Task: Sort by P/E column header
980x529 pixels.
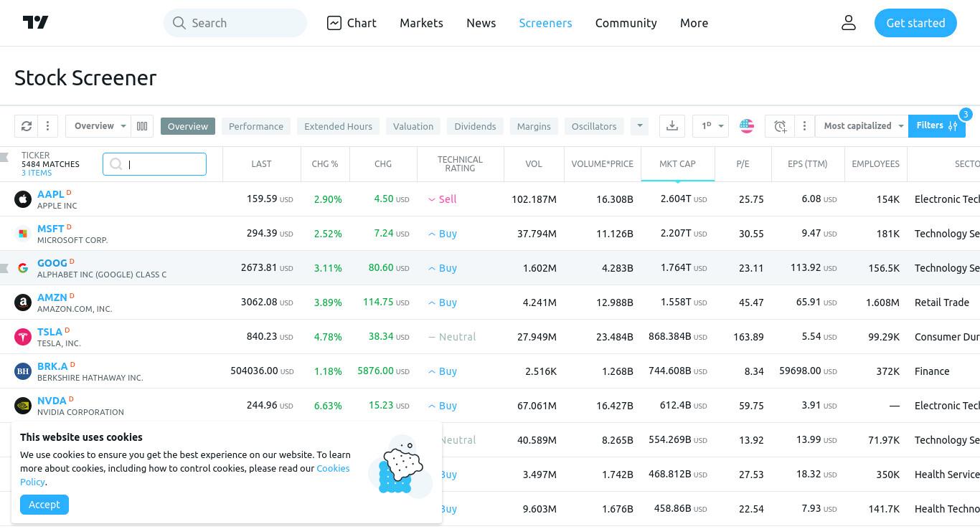Action: click(743, 164)
